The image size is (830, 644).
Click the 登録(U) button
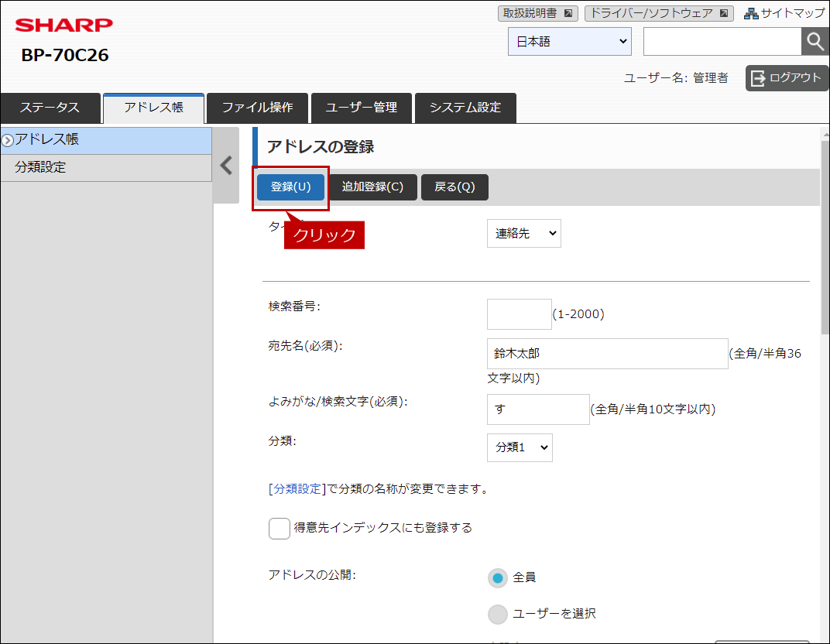point(290,187)
